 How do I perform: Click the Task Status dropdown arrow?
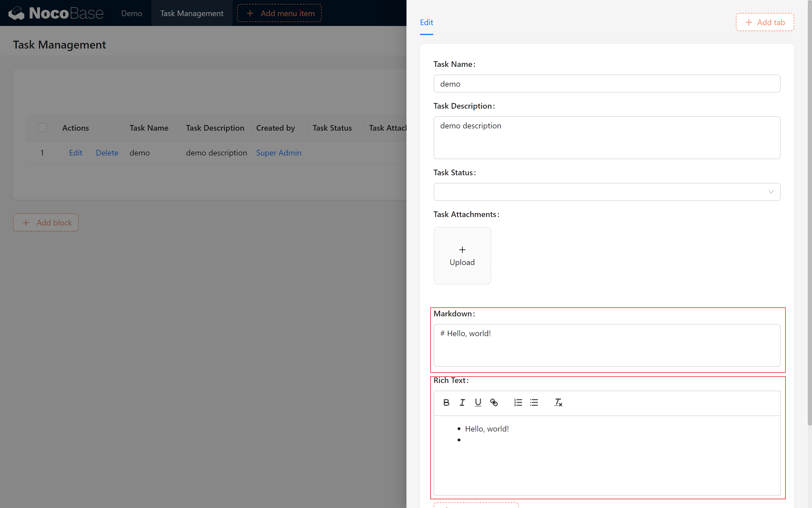(x=771, y=192)
